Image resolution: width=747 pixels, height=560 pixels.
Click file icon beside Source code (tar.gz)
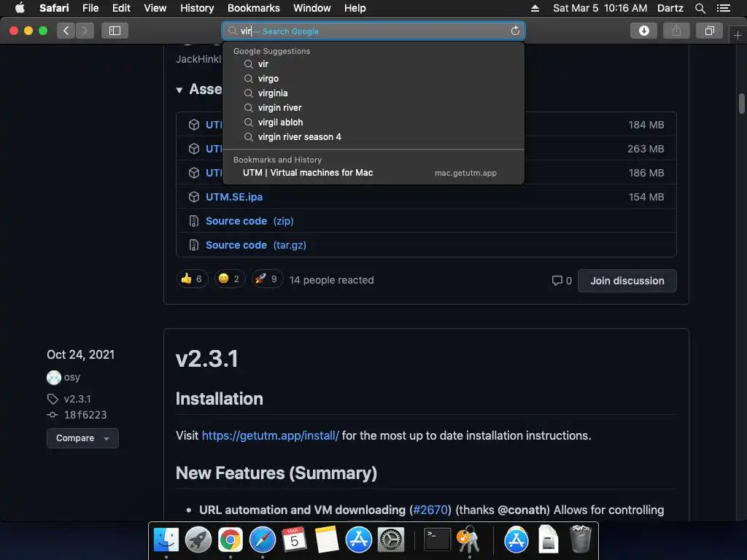pyautogui.click(x=194, y=245)
